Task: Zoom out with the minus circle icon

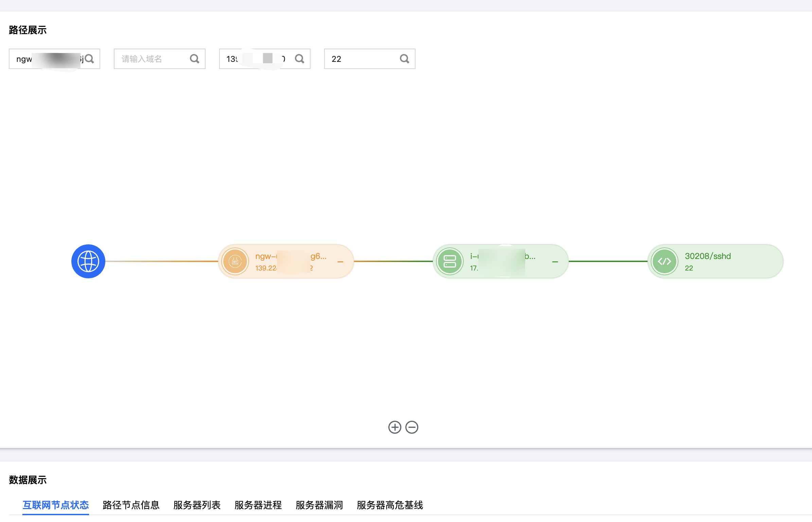Action: coord(412,427)
